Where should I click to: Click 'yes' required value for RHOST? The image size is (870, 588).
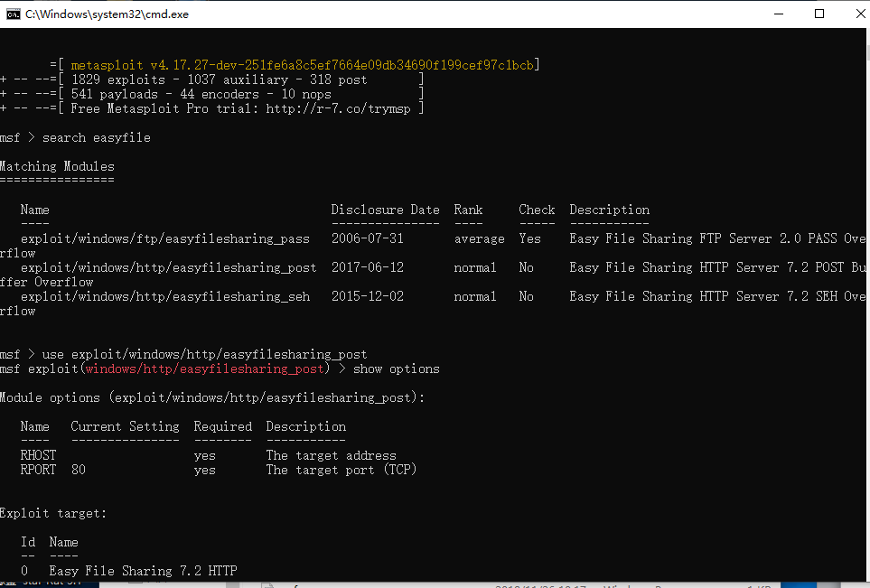coord(205,455)
